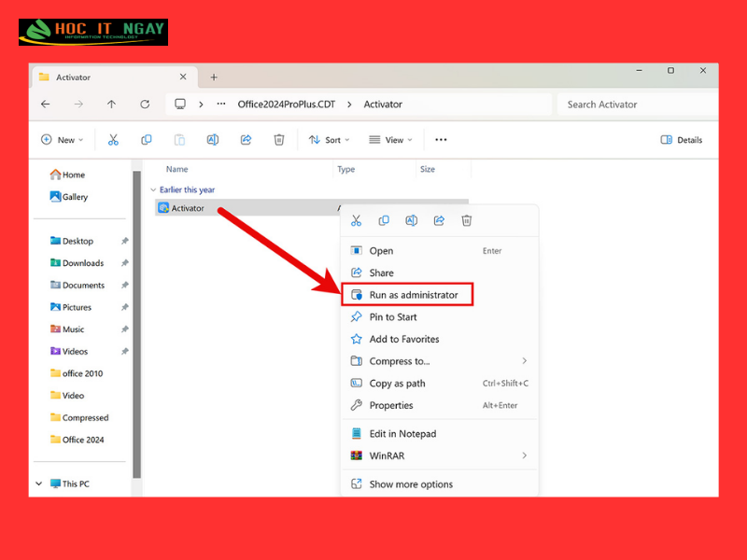This screenshot has height=560, width=747.
Task: Open the collapsed path ellipsis in address bar
Action: (x=221, y=104)
